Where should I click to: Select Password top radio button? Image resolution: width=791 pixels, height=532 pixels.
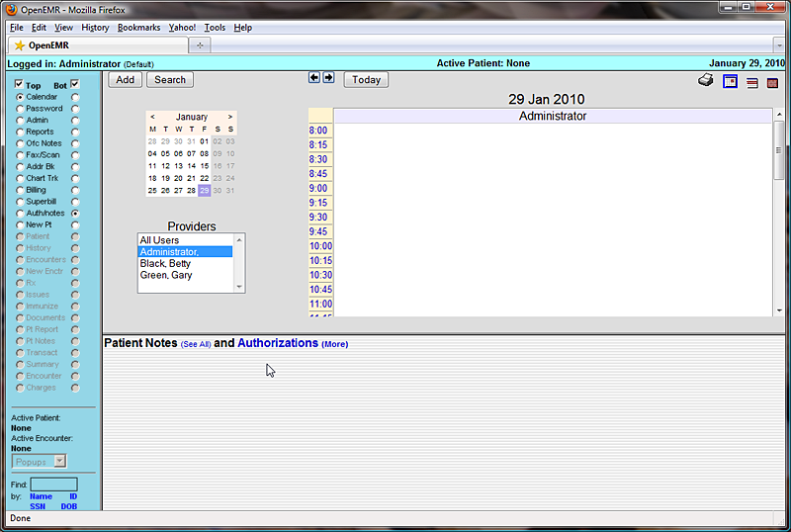pyautogui.click(x=20, y=109)
